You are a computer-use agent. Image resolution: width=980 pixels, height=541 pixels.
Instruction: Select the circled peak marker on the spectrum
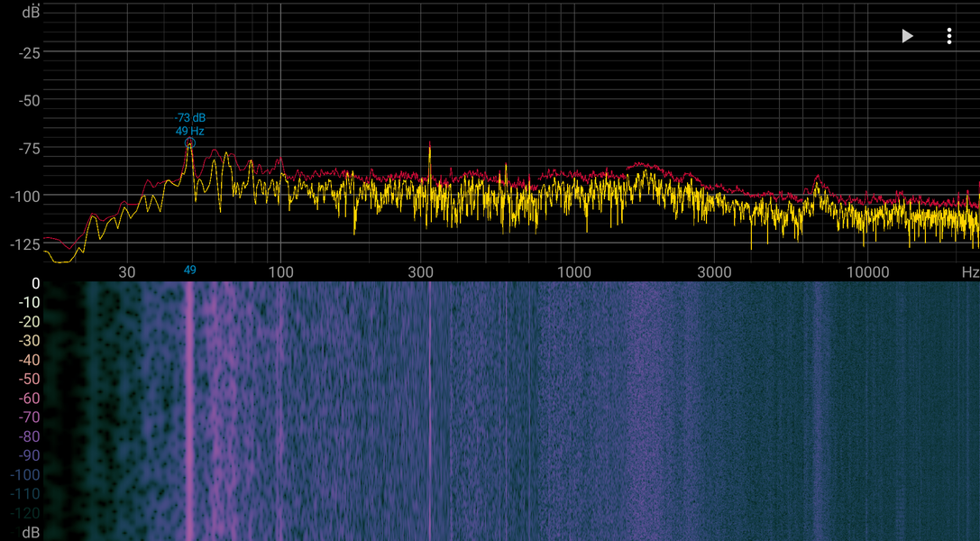190,143
